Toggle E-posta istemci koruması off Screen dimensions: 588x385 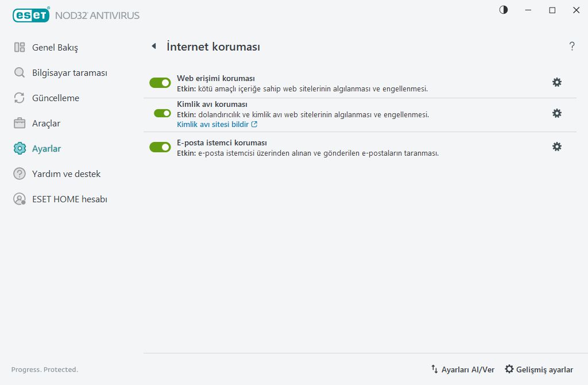(160, 147)
